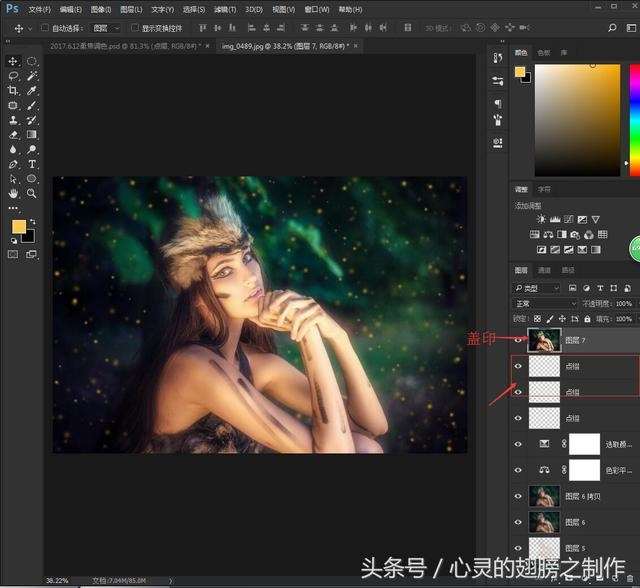The height and width of the screenshot is (588, 640).
Task: Hide the 图层 7 layer
Action: [518, 340]
